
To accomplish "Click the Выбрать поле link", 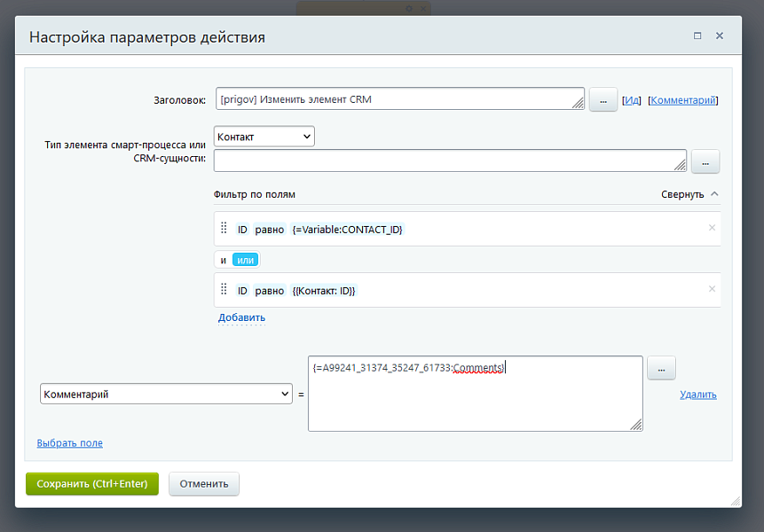I will [x=70, y=442].
